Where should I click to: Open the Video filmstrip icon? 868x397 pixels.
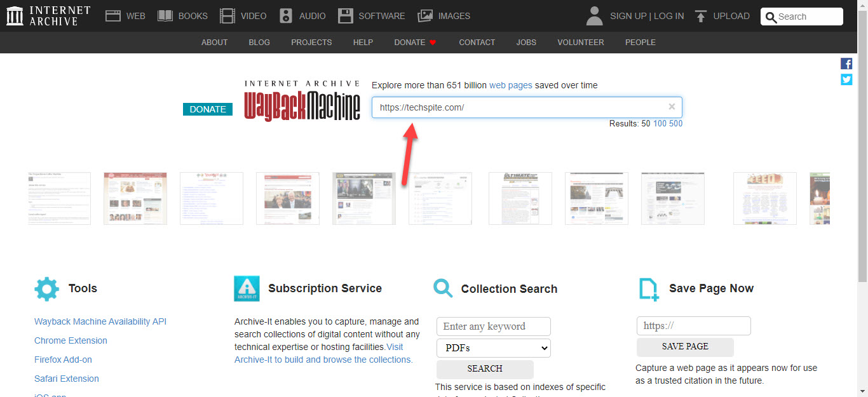pos(227,16)
